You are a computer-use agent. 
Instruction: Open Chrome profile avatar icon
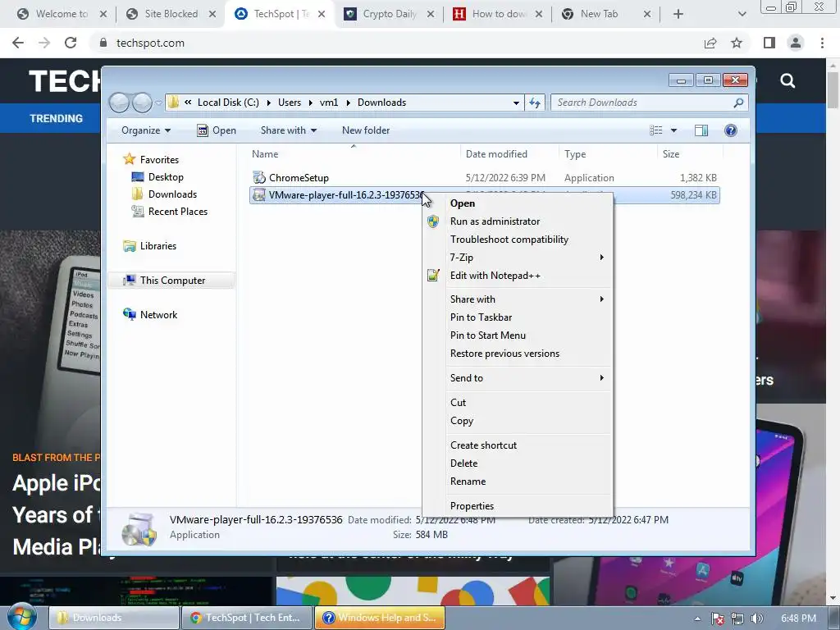796,43
